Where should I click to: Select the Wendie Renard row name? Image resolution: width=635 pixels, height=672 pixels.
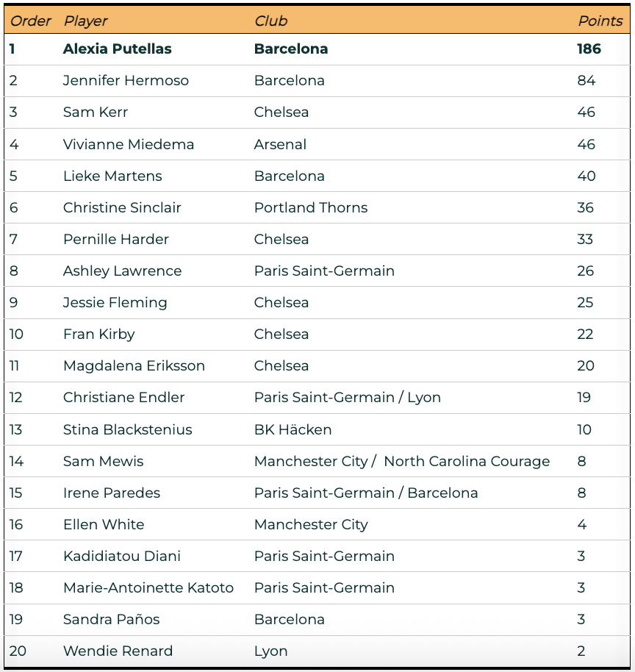click(118, 651)
